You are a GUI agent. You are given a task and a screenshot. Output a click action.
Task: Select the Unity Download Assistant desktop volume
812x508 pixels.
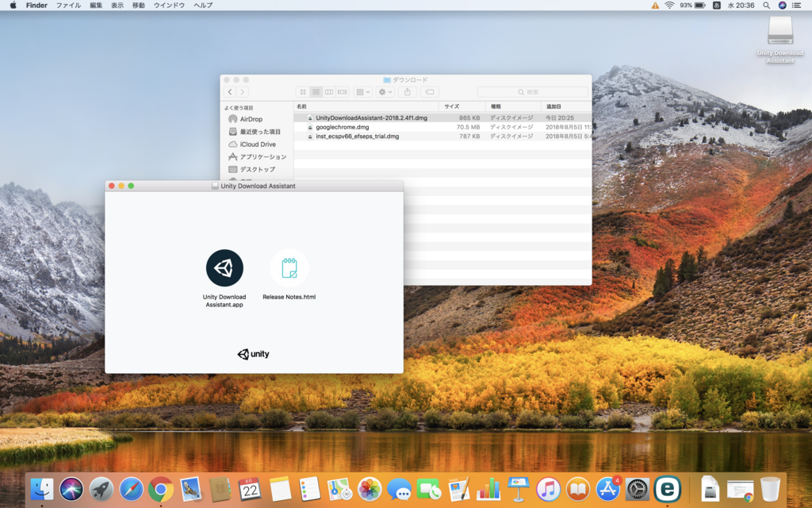tap(780, 31)
